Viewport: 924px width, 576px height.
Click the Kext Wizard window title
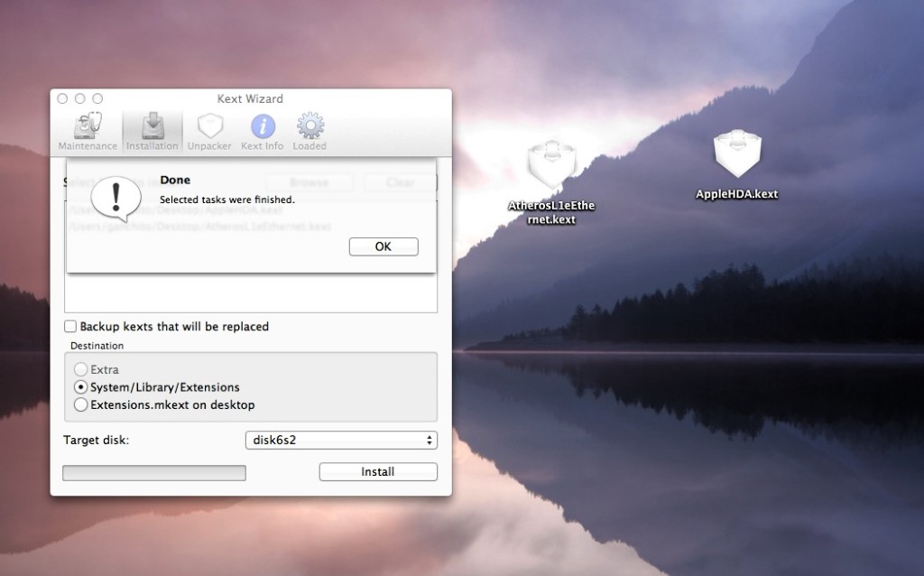tap(250, 98)
